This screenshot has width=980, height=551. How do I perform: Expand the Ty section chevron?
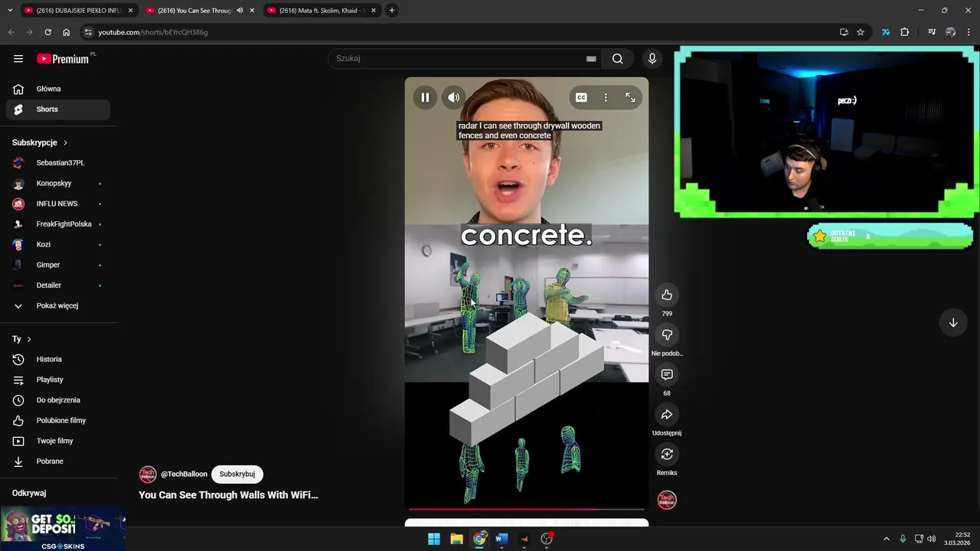29,339
